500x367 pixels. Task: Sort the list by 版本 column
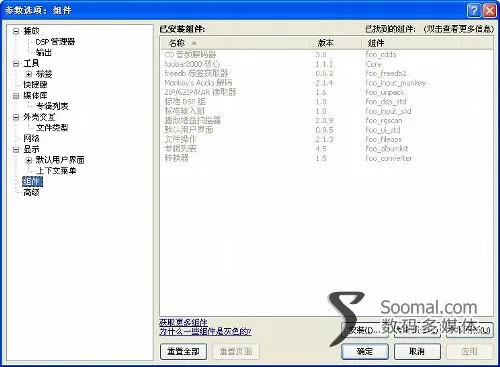point(336,43)
